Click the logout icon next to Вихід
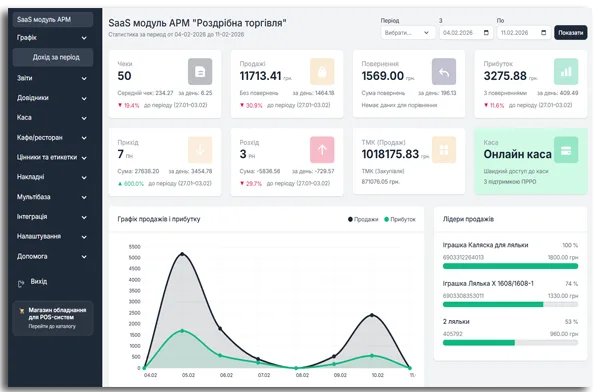Screen dimensions: 600x392 coord(21,284)
